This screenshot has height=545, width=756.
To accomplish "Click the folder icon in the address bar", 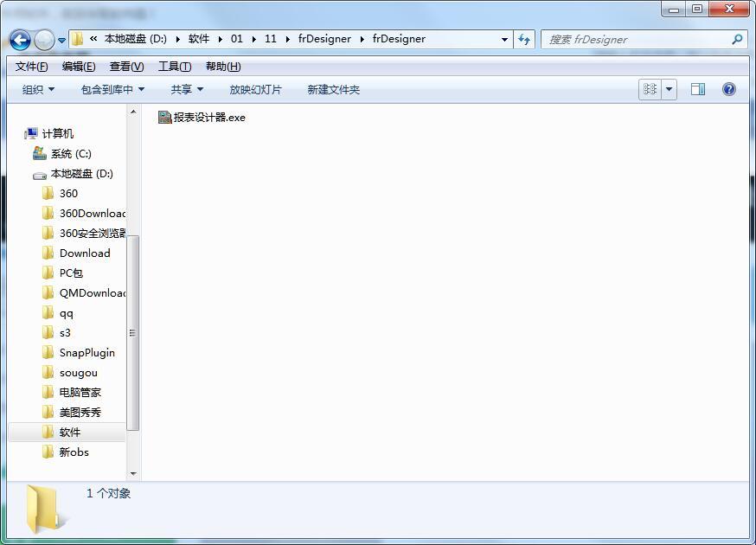I will [77, 39].
